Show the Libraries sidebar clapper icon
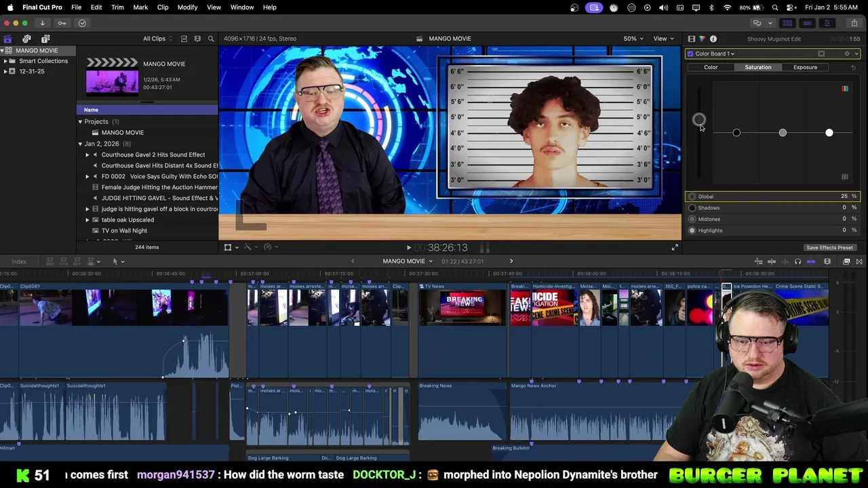Image resolution: width=868 pixels, height=488 pixels. coord(7,39)
